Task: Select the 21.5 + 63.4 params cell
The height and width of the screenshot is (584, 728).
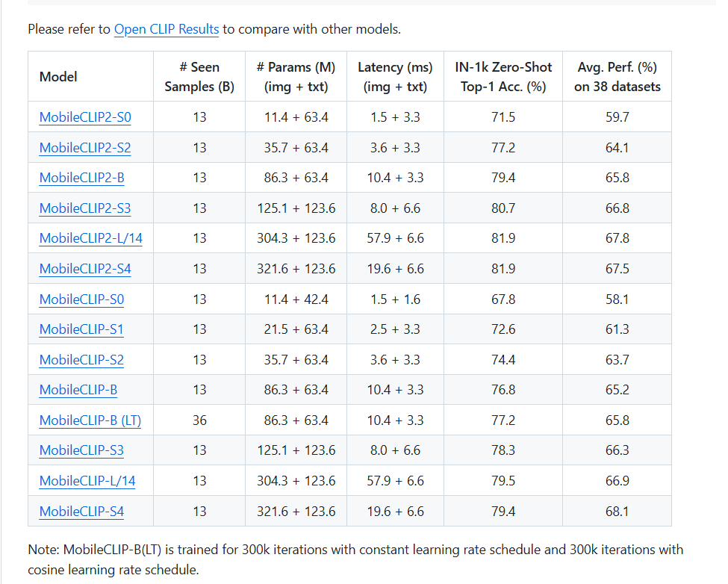Action: pos(296,329)
